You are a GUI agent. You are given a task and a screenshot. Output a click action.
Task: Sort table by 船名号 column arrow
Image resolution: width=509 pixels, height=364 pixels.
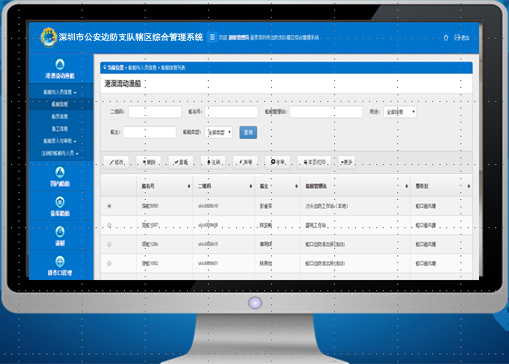click(189, 186)
